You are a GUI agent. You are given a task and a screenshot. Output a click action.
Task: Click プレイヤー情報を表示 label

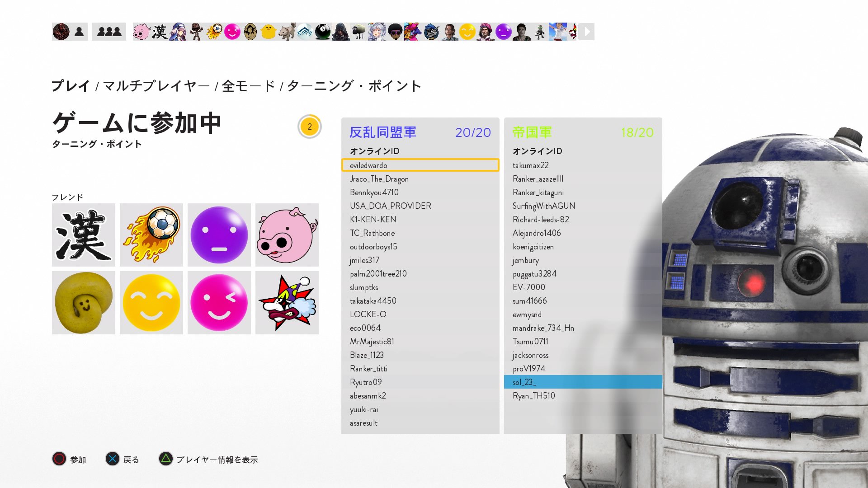[217, 460]
